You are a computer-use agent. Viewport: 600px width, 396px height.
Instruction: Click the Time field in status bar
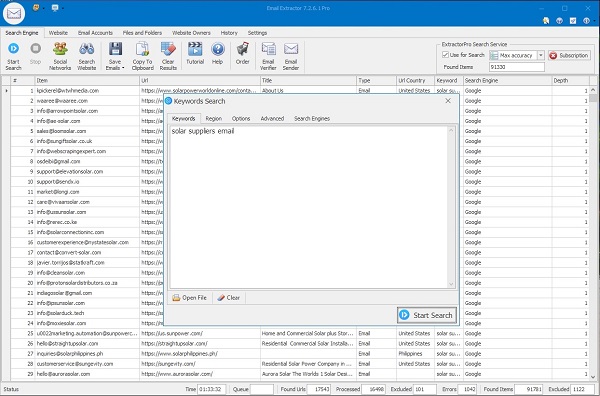pos(212,389)
